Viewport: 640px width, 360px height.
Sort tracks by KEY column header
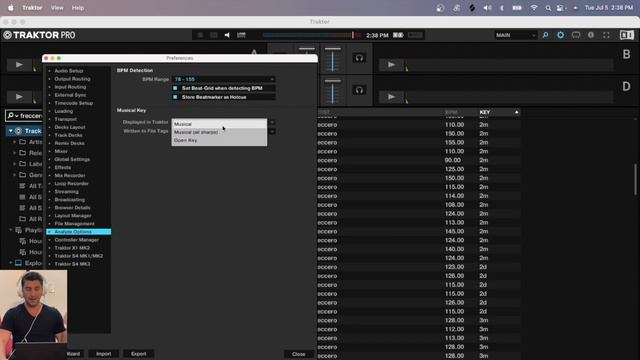point(485,112)
